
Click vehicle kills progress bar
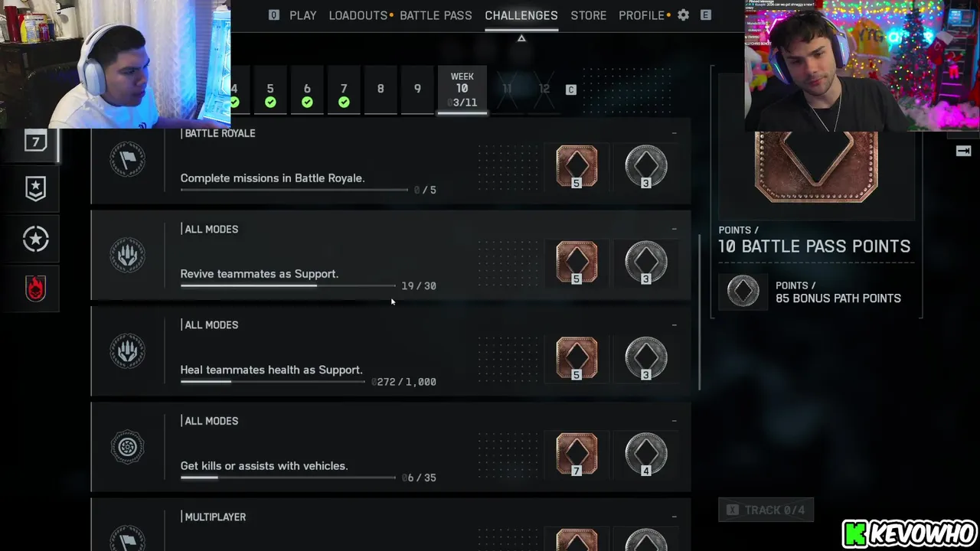coord(288,478)
